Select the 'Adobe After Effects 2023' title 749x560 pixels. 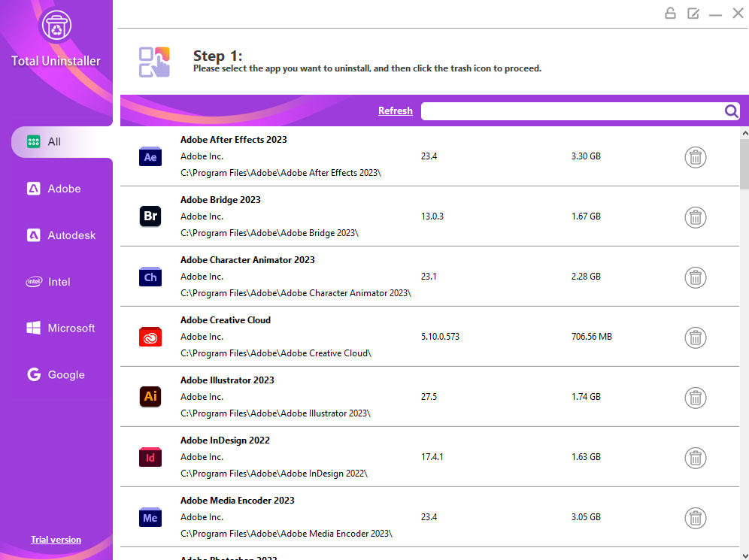pyautogui.click(x=234, y=139)
